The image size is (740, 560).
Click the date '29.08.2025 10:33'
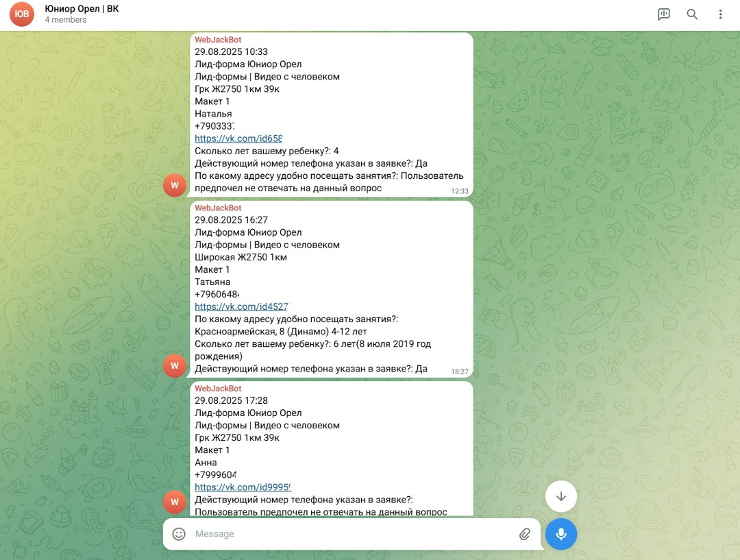pyautogui.click(x=232, y=52)
